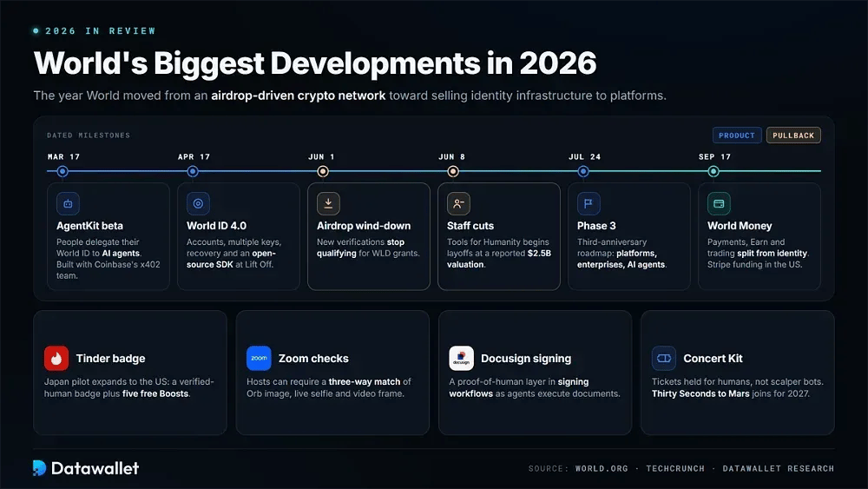Click the JUL 24 timeline marker
Image resolution: width=868 pixels, height=489 pixels.
pyautogui.click(x=583, y=172)
